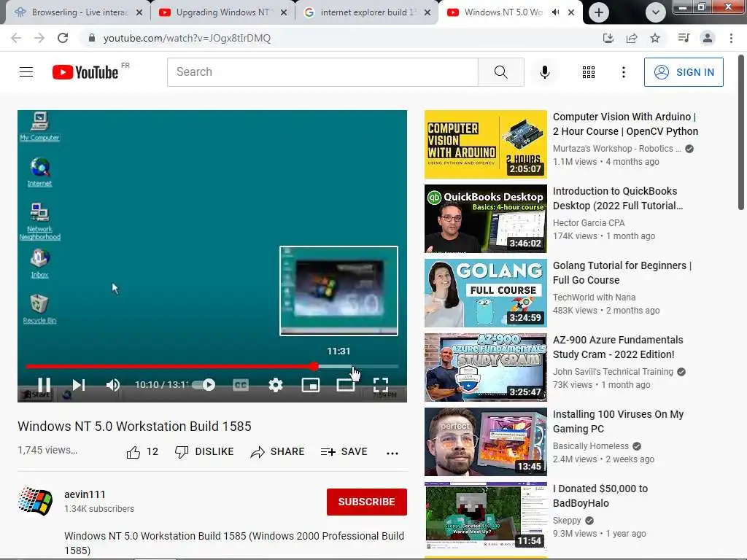This screenshot has height=560, width=747.
Task: Seek the red video progress bar
Action: 212,366
